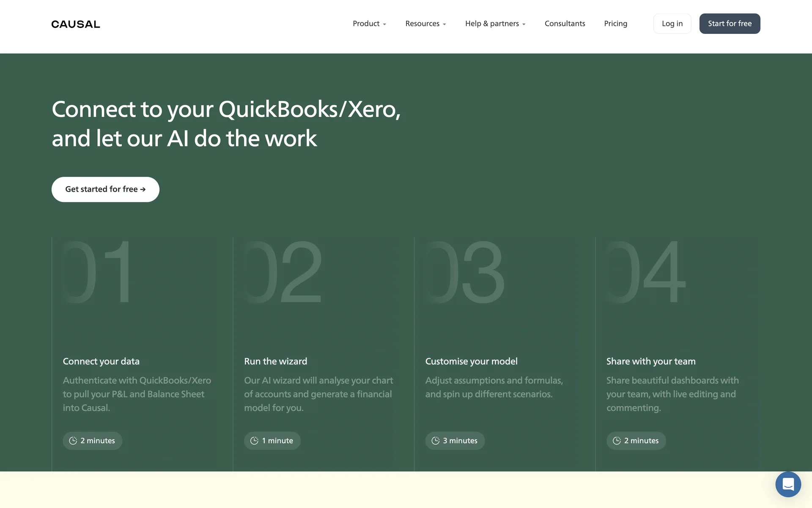Screen dimensions: 812x508
Task: Click the clock icon beside 3 minutes
Action: point(435,441)
